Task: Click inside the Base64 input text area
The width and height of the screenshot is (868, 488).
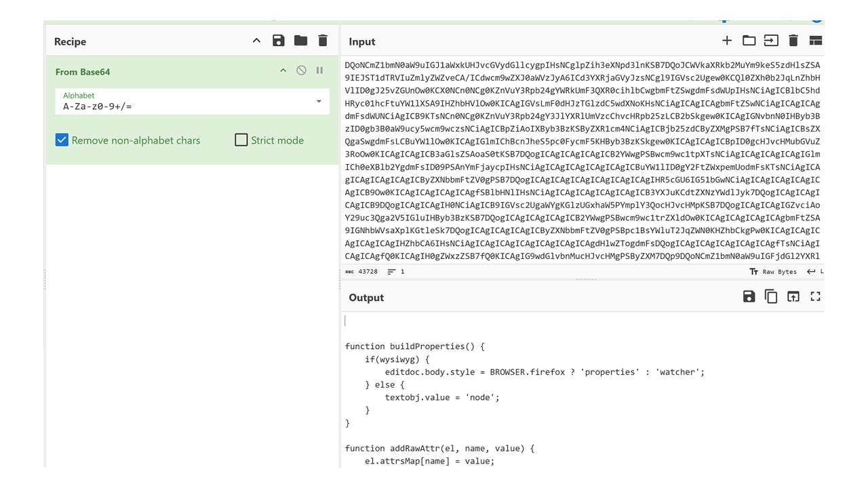Action: pyautogui.click(x=583, y=161)
